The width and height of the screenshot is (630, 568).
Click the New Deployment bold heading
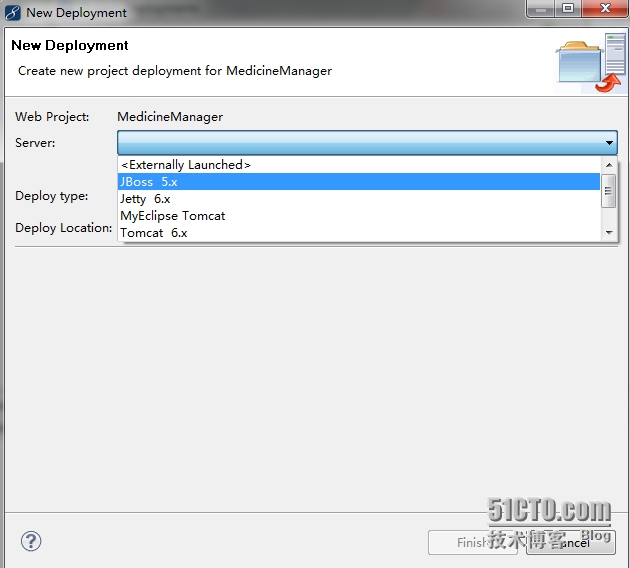click(x=70, y=45)
